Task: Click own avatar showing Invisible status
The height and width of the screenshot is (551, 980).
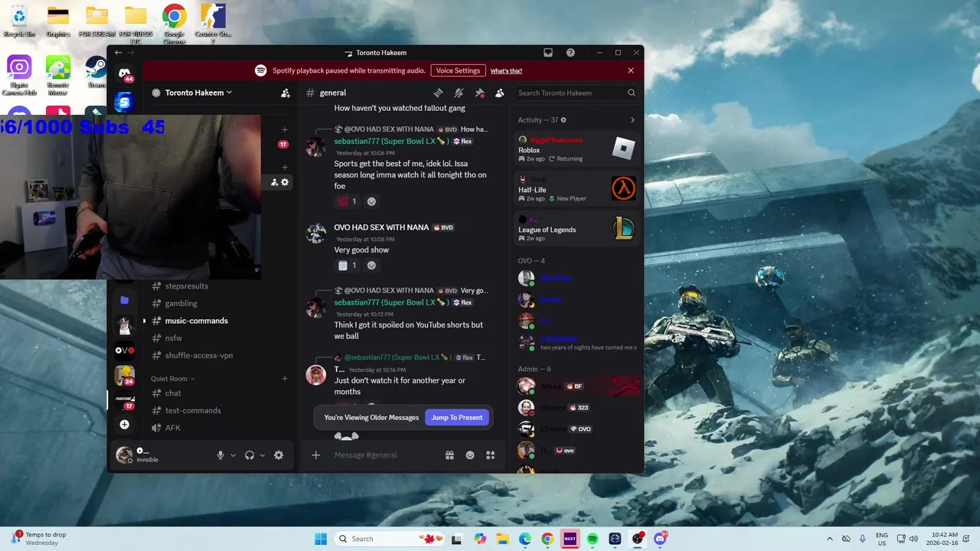Action: [x=124, y=455]
